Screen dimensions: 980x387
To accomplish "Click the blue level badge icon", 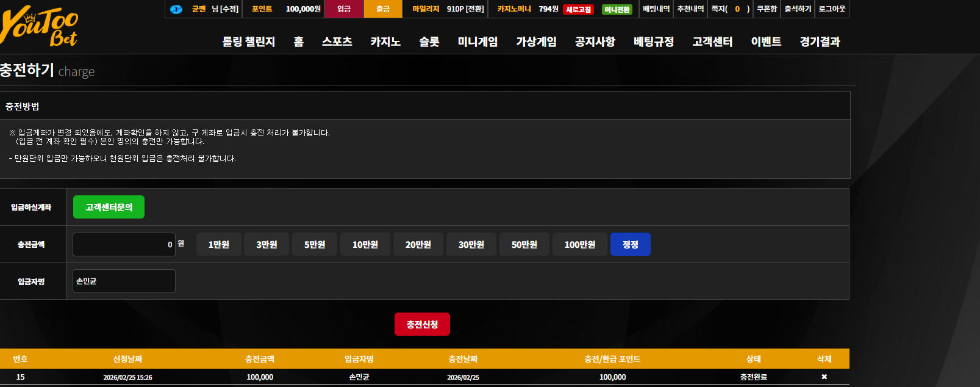I will (x=176, y=9).
